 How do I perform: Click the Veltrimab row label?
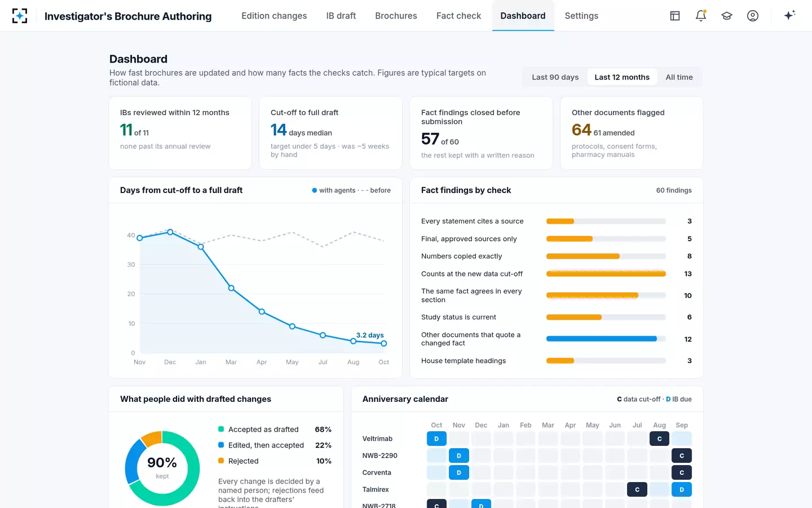(x=377, y=439)
